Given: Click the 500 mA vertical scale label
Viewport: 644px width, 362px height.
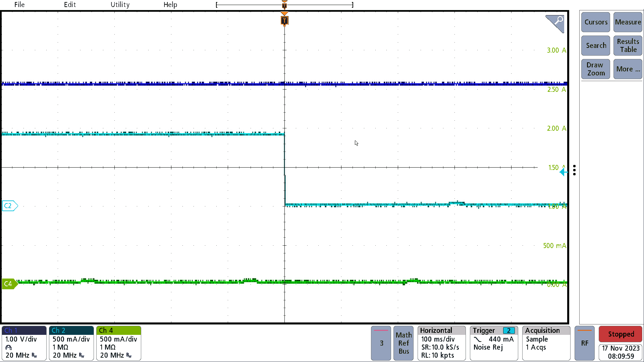Looking at the screenshot, I should 554,246.
